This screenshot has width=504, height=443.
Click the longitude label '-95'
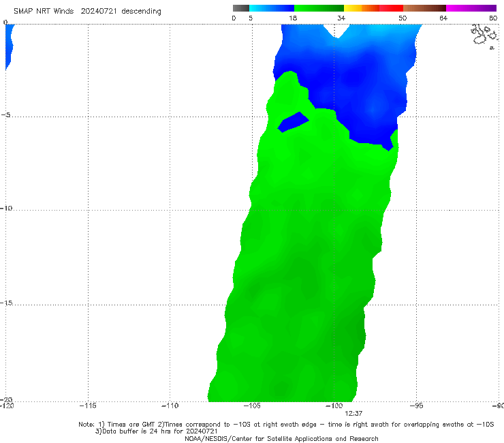tap(416, 406)
